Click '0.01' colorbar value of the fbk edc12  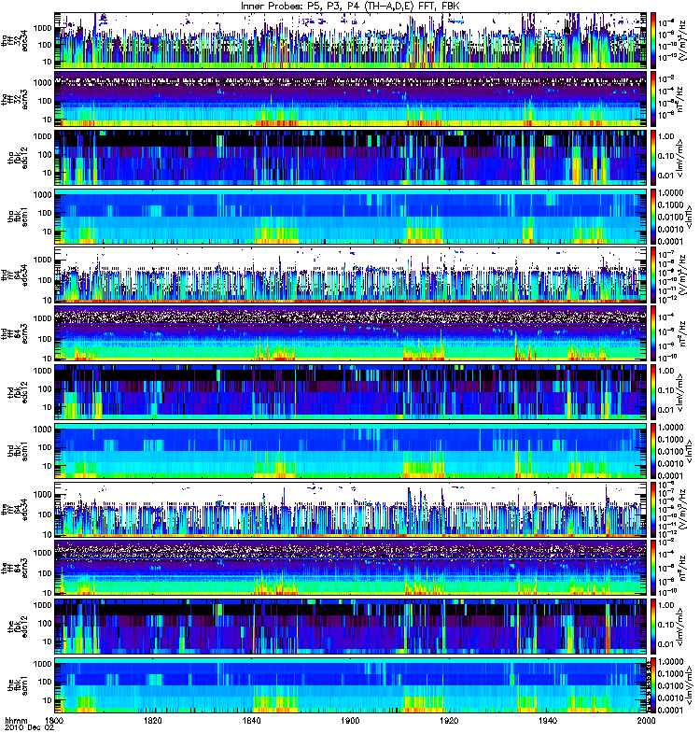tap(666, 644)
